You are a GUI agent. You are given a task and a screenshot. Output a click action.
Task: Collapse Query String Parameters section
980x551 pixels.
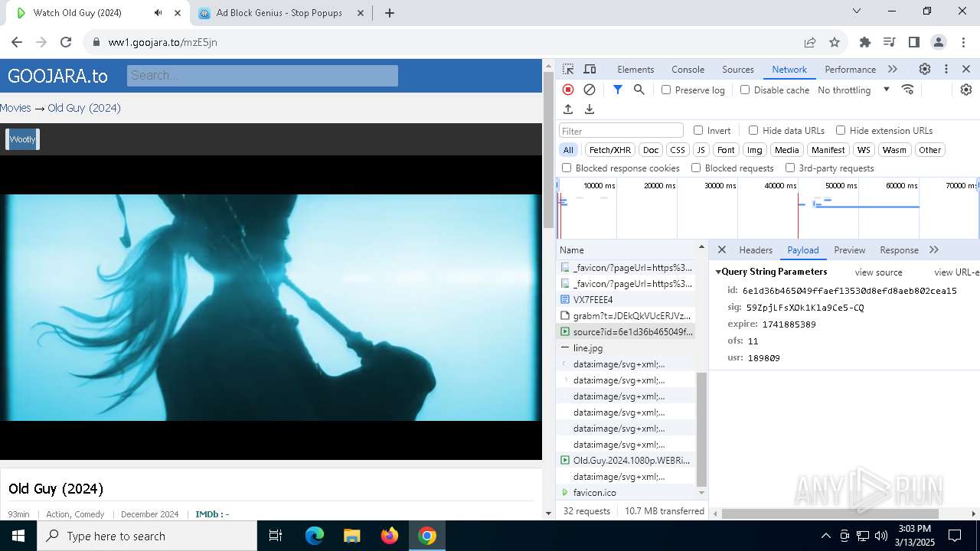click(719, 272)
